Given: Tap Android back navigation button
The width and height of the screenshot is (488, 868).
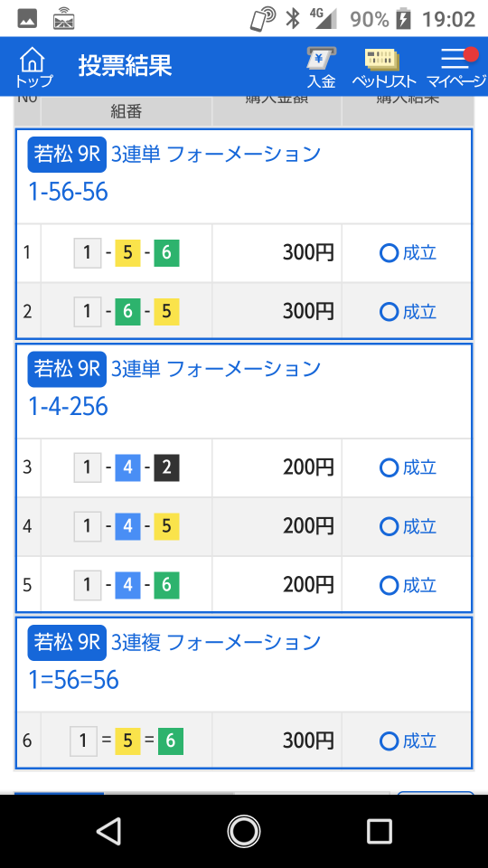Looking at the screenshot, I should (x=108, y=831).
